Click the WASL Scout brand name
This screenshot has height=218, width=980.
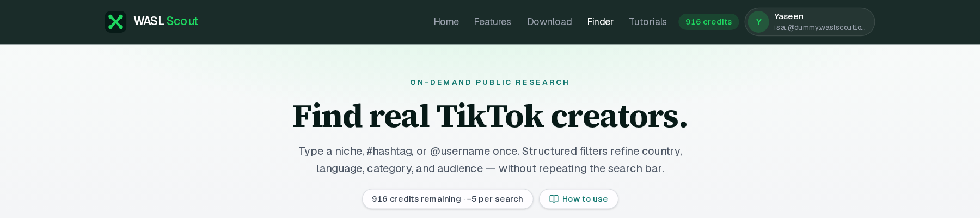[166, 21]
